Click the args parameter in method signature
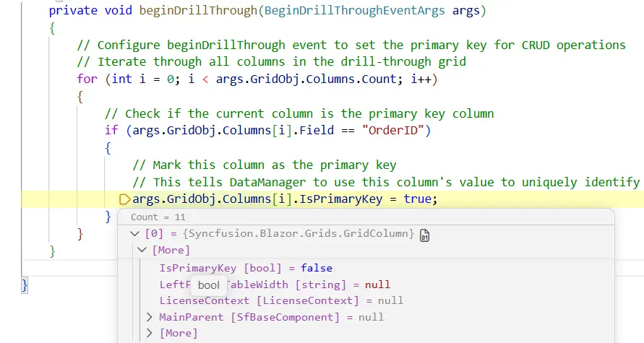The height and width of the screenshot is (343, 644). (465, 11)
